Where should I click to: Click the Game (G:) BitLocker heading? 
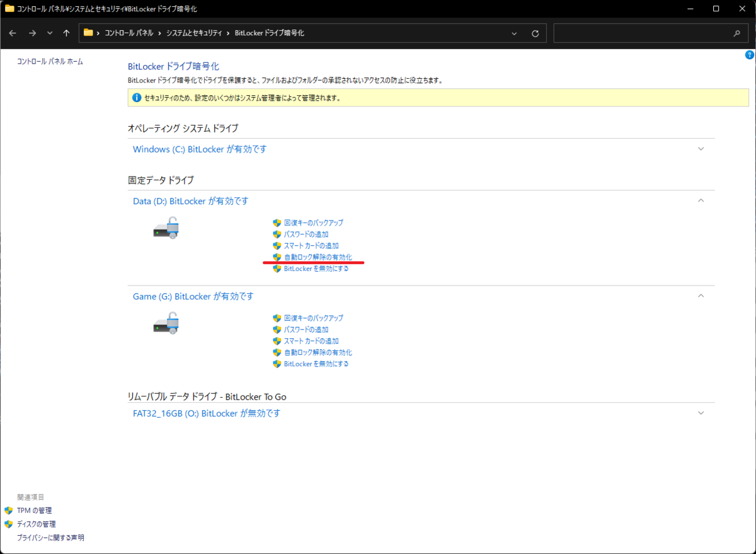[193, 296]
